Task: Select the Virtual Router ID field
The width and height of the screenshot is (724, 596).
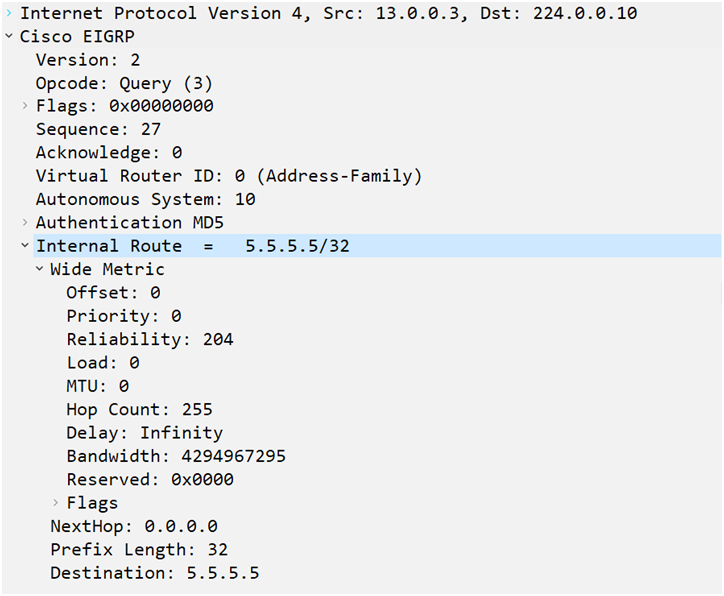Action: (x=229, y=176)
